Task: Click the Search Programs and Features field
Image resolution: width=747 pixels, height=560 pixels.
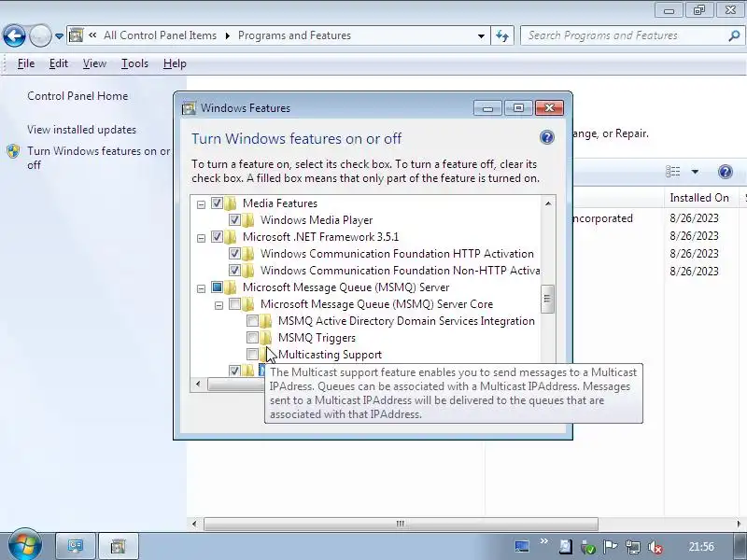Action: coord(632,35)
